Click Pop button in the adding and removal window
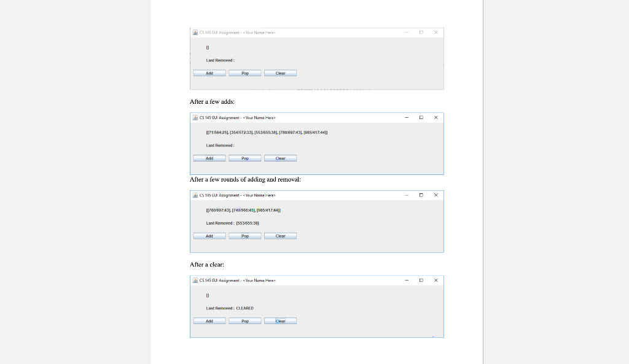This screenshot has width=629, height=364. [244, 236]
